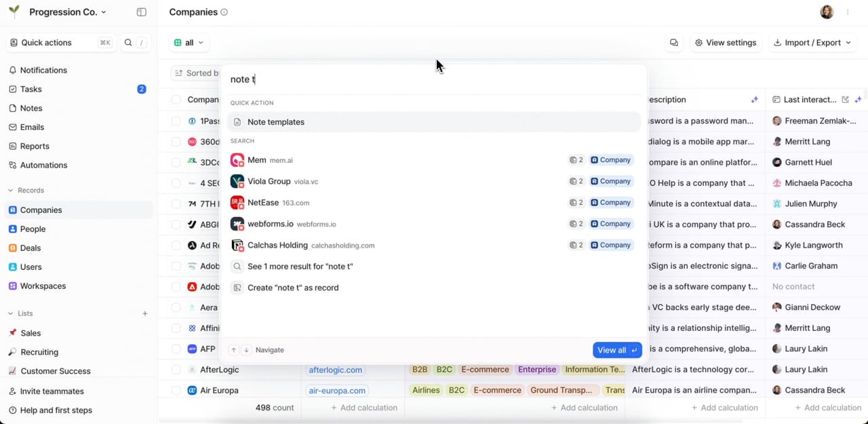Open the air-europa.com domain link
Image resolution: width=868 pixels, height=424 pixels.
click(337, 390)
